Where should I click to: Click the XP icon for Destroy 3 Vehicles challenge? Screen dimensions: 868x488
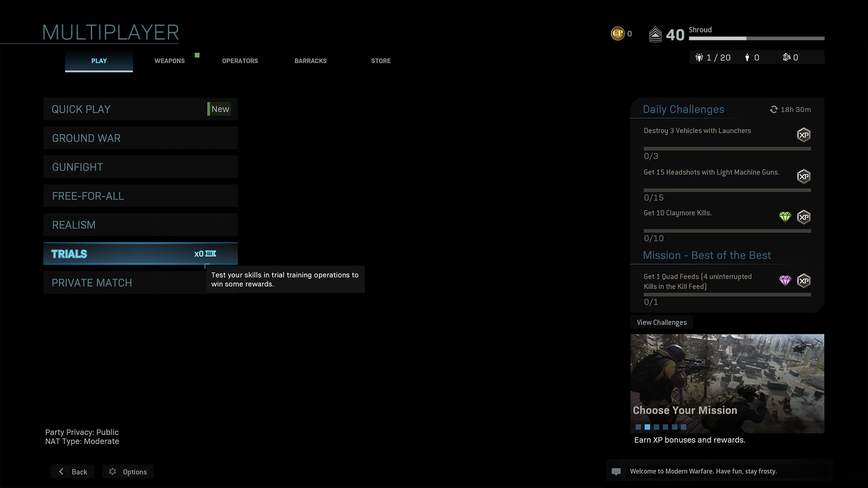pyautogui.click(x=803, y=135)
